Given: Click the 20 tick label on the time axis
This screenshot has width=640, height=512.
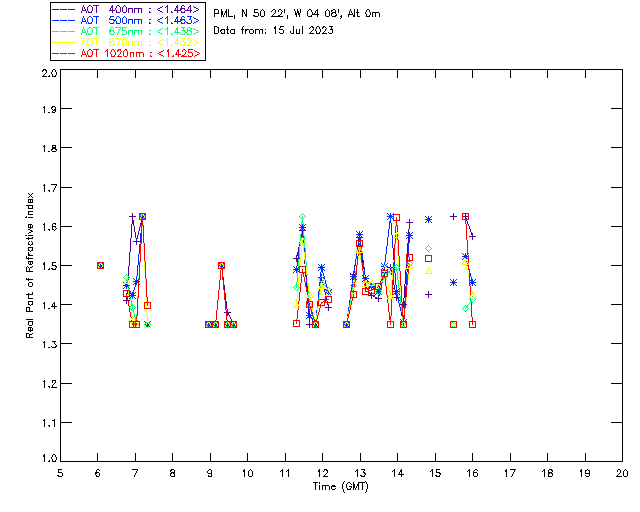Looking at the screenshot, I should coord(622,472).
